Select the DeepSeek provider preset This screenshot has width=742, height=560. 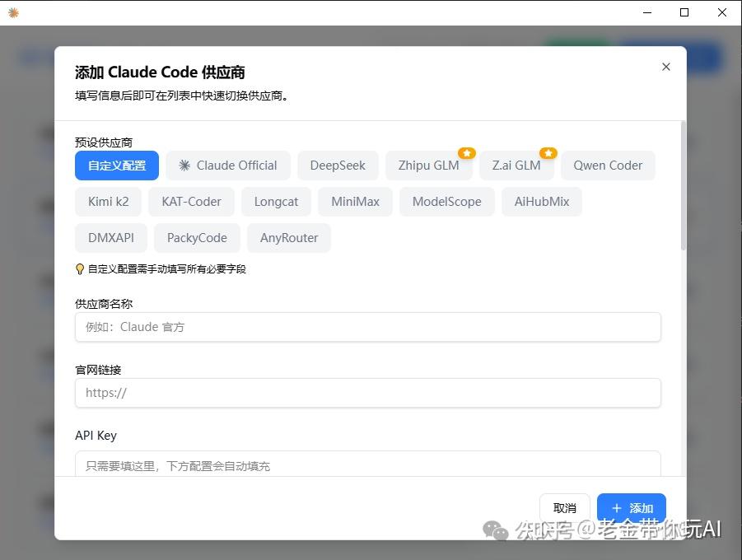click(338, 165)
